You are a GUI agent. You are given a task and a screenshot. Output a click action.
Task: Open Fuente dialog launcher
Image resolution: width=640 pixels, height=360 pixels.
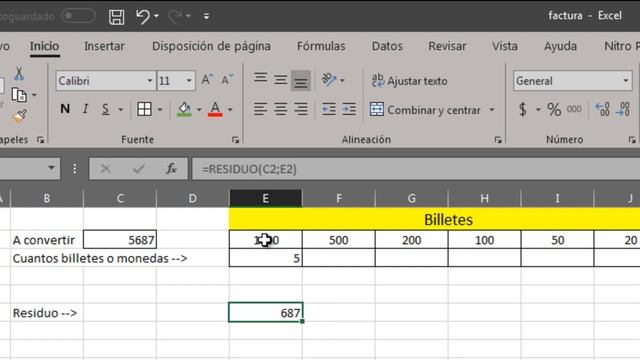click(x=236, y=140)
